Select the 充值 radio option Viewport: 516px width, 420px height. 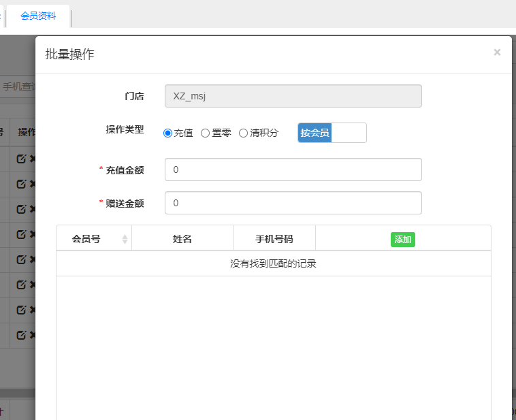(x=168, y=133)
